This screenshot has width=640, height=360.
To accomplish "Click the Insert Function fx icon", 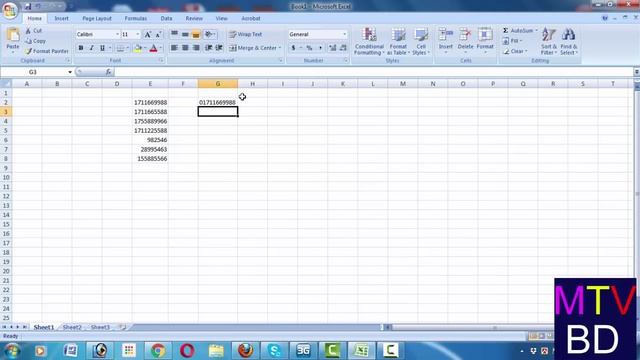I will pos(108,72).
